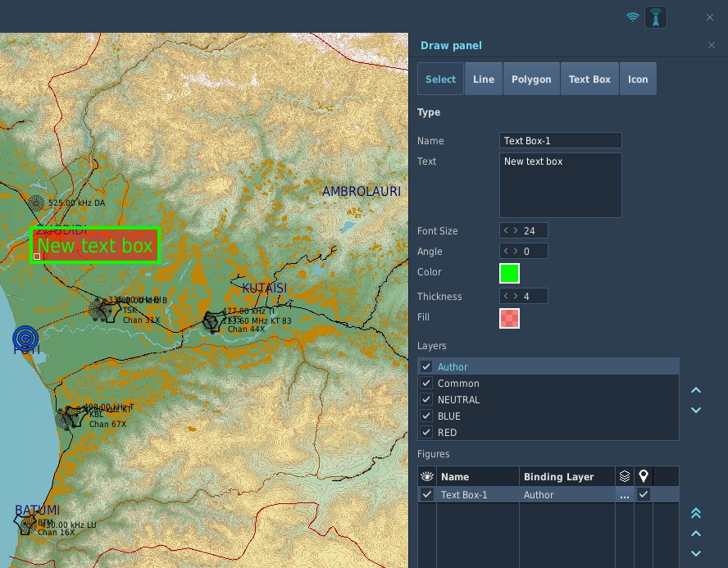Switch to the Text Box tool tab
Viewport: 728px width, 568px height.
(x=589, y=79)
